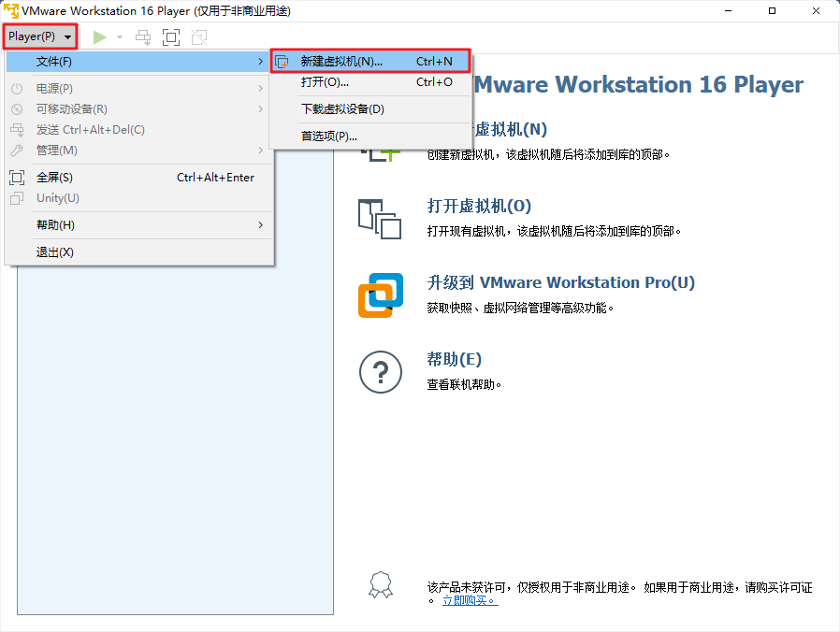This screenshot has width=840, height=632.
Task: Click the 获取快照 description text
Action: point(520,308)
